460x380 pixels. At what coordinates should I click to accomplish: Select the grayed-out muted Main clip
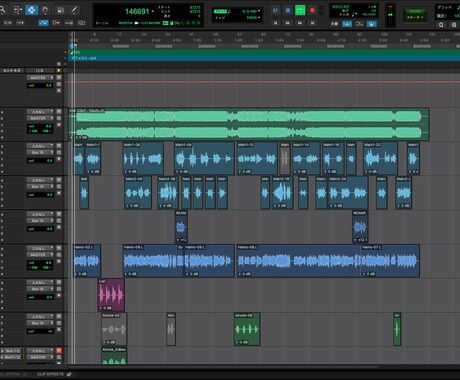click(x=284, y=158)
